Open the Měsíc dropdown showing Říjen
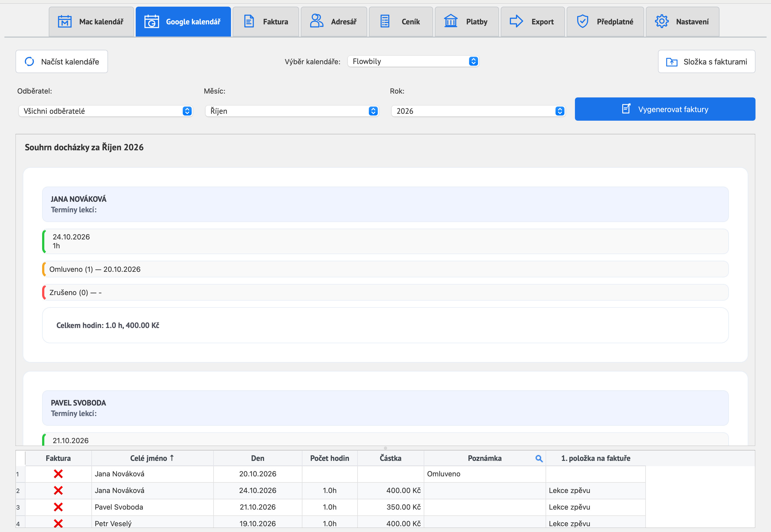Viewport: 771px width, 532px height. (x=292, y=111)
